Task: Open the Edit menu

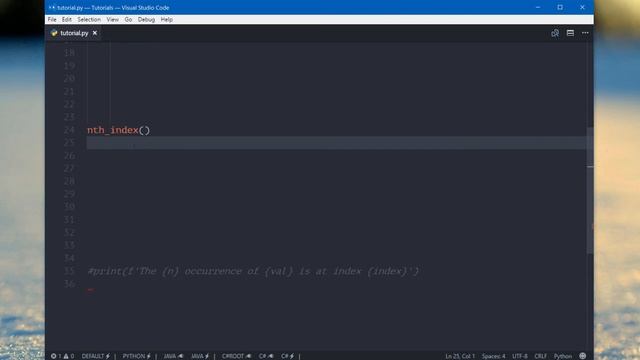Action: (67, 20)
